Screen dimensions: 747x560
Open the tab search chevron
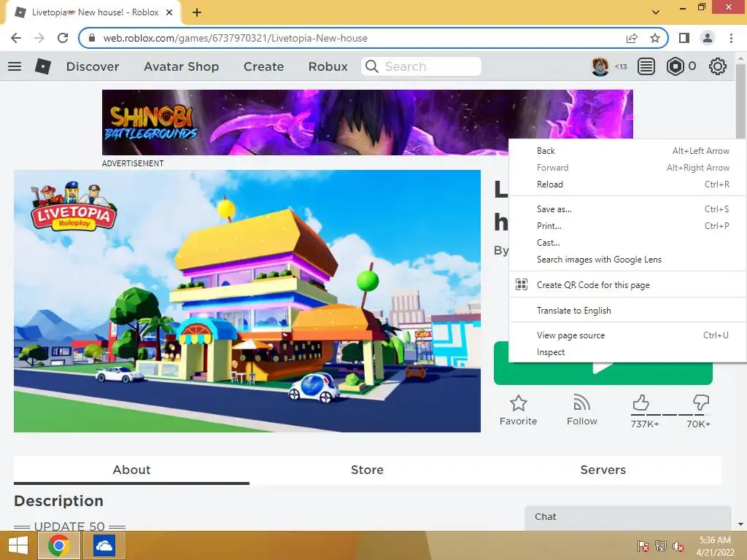[656, 12]
